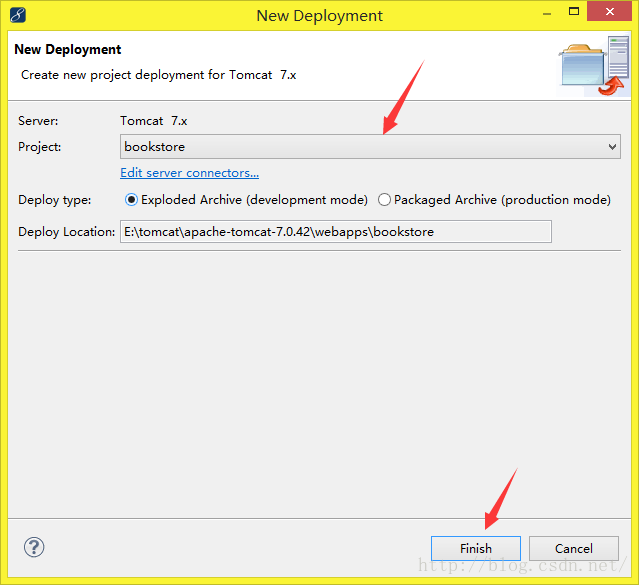Click the MyEclipse app icon in title bar
Screen dimensions: 639x585
pos(18,15)
